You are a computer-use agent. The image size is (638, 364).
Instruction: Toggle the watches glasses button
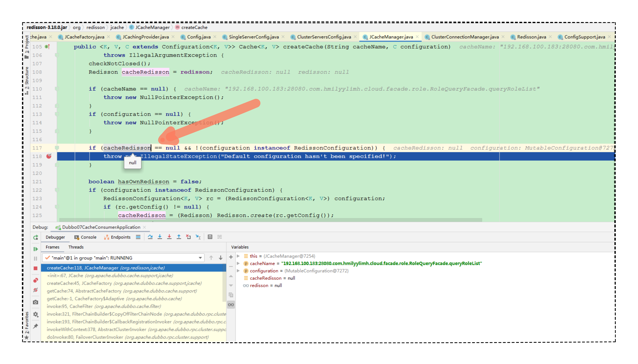coord(231,305)
